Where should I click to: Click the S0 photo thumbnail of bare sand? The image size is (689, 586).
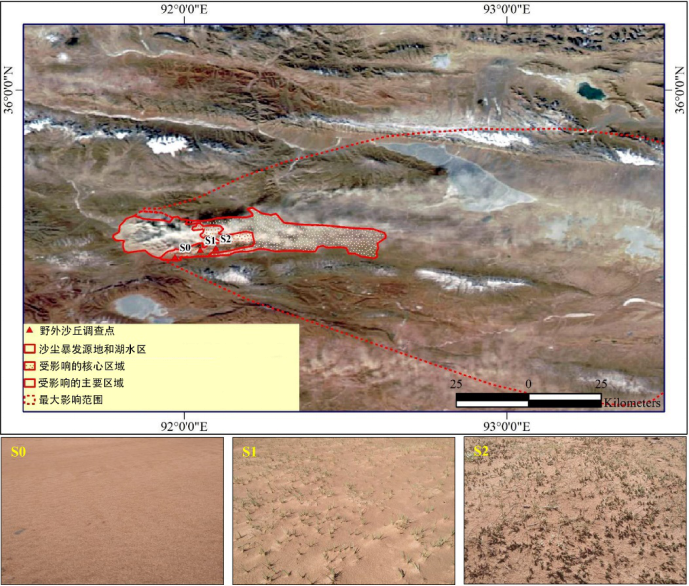[112, 510]
